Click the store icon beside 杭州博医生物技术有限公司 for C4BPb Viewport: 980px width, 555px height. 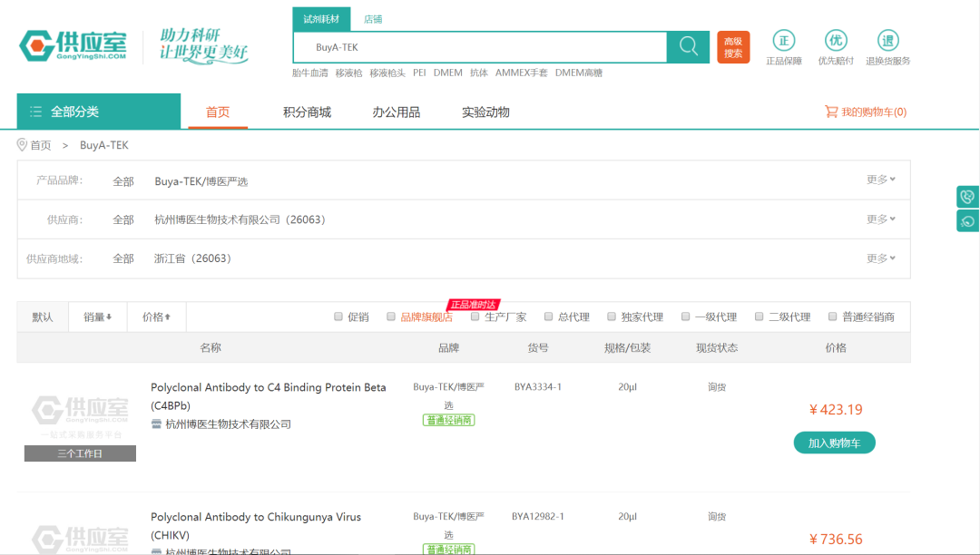(x=156, y=424)
